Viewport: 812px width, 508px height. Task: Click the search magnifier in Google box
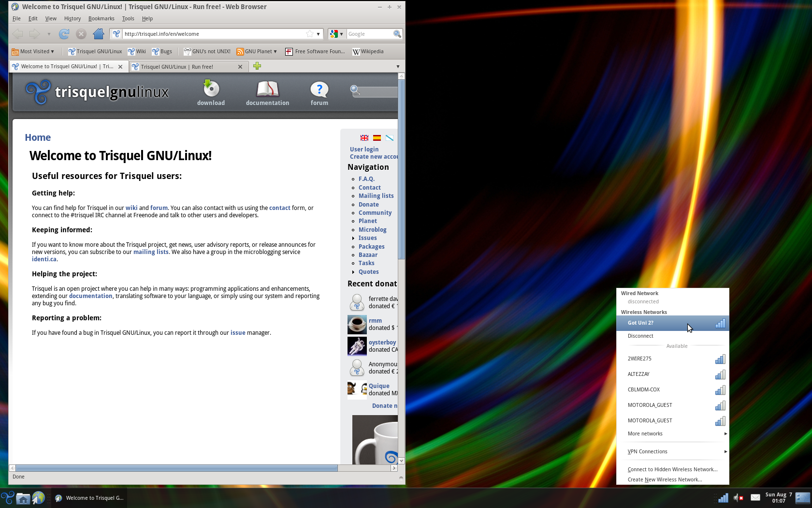click(397, 34)
